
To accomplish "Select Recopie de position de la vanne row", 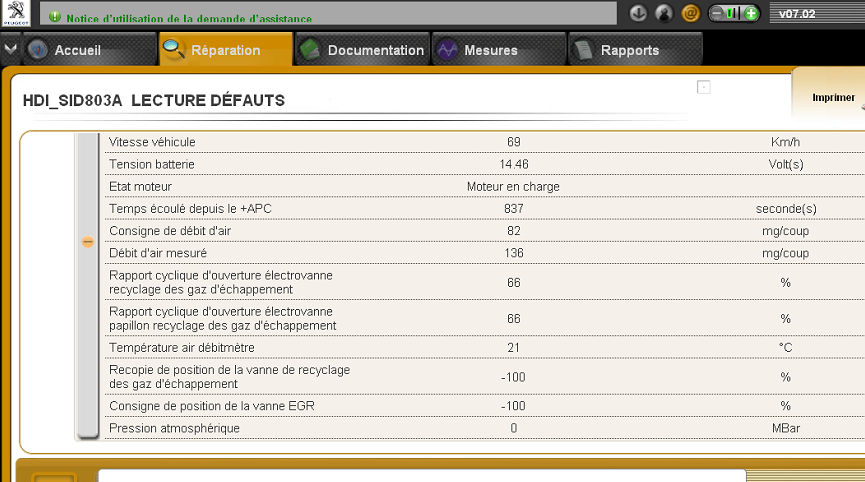I will 229,377.
